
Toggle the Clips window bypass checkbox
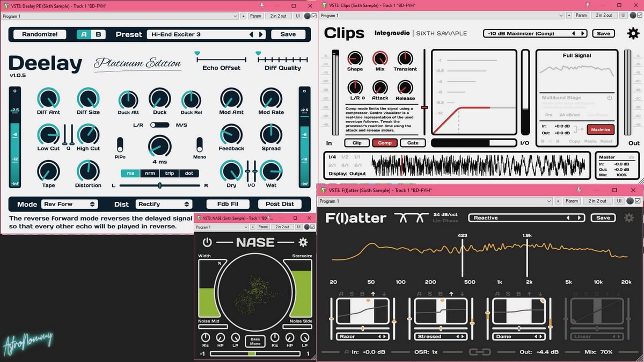tap(639, 16)
